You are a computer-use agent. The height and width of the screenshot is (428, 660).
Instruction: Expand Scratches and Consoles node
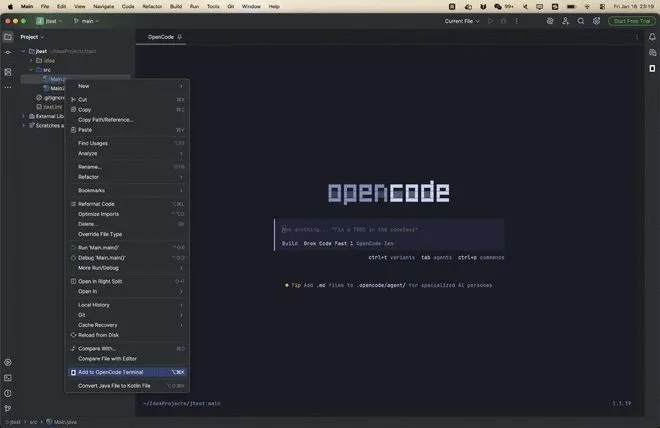point(24,125)
